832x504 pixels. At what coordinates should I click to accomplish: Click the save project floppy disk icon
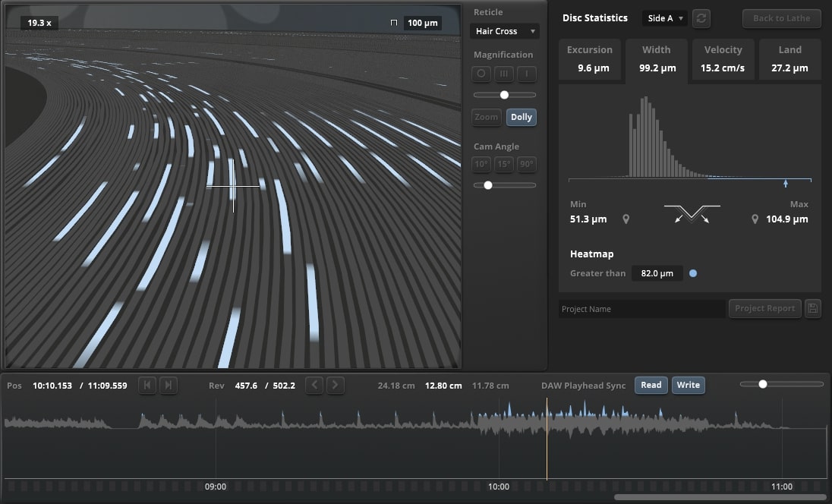tap(812, 309)
